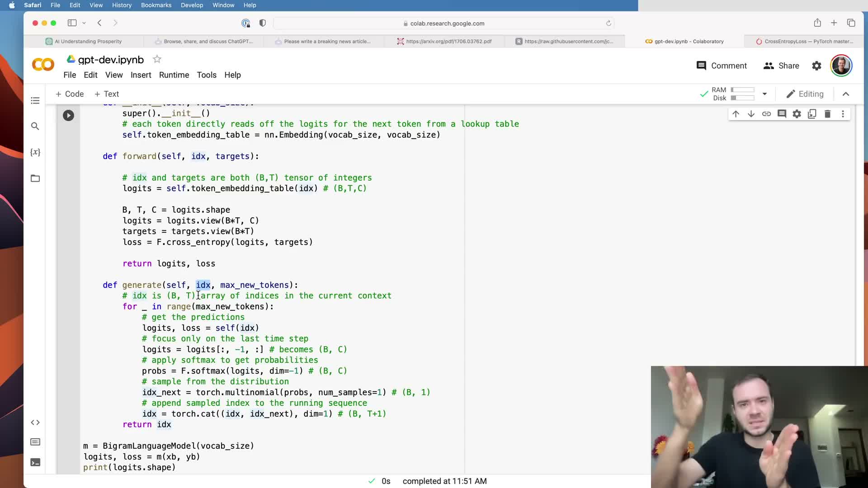Toggle header visibility with collapse chevron
868x488 pixels.
pyautogui.click(x=846, y=94)
